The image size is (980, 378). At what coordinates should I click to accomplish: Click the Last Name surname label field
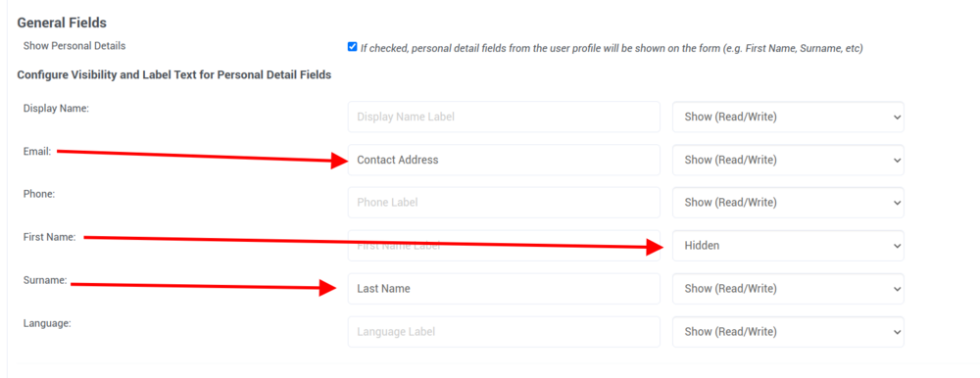click(504, 289)
